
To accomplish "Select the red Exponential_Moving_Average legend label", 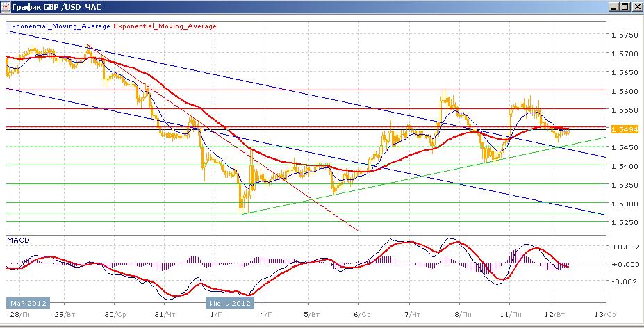I will 165,26.
